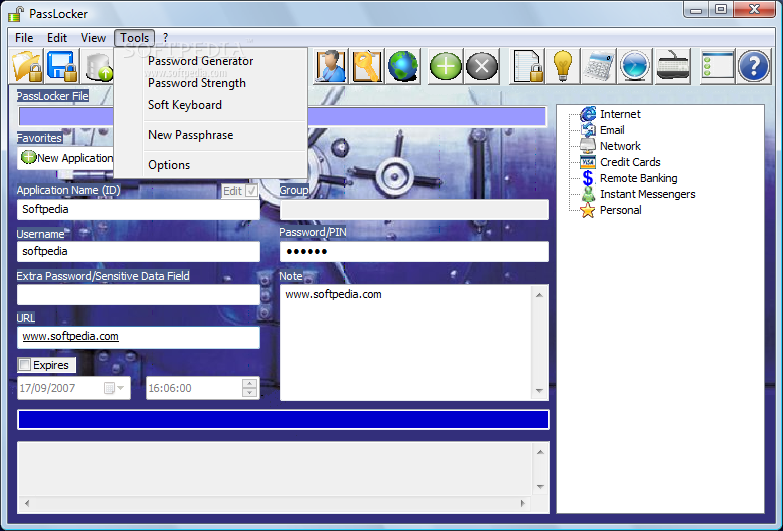Click the Username field containing softpedia

coord(138,251)
